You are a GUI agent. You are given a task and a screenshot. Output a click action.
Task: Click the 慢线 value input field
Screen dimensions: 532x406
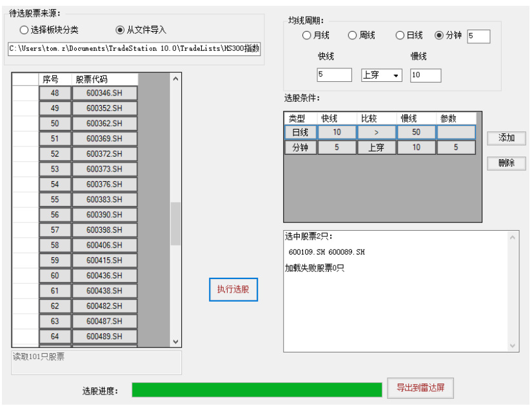[425, 75]
